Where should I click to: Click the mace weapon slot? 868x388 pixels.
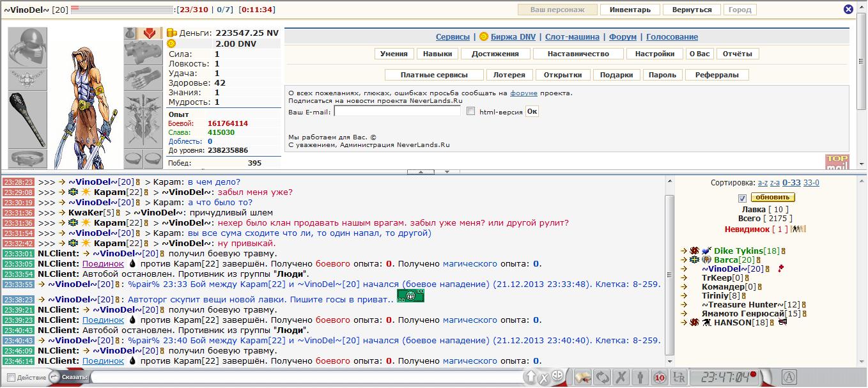coord(27,119)
